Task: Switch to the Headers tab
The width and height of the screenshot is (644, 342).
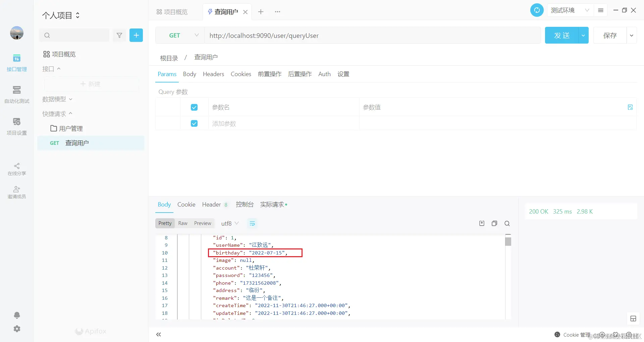Action: [213, 74]
